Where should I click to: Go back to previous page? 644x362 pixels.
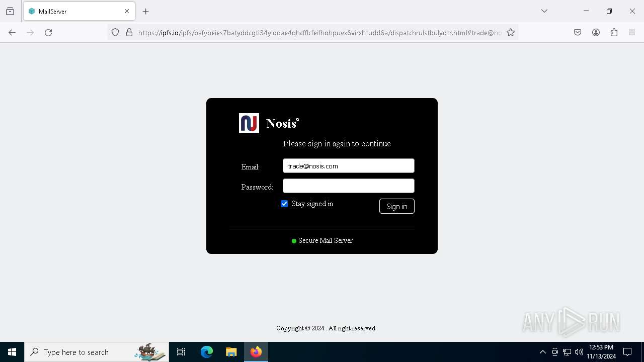click(12, 33)
